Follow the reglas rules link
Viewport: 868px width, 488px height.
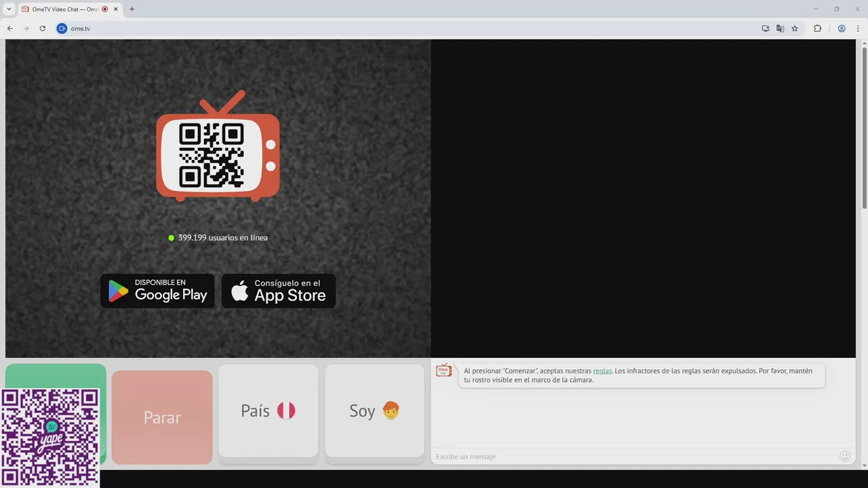602,371
